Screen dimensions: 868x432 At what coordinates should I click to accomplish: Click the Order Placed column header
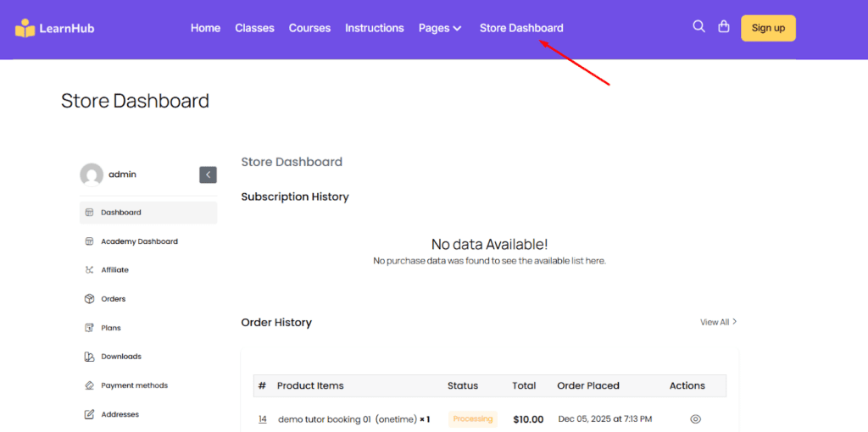click(x=588, y=385)
